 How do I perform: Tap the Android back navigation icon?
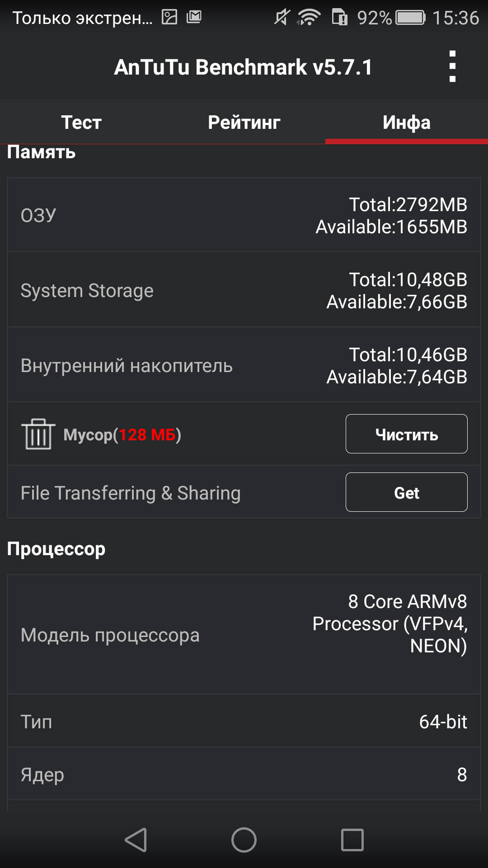136,840
